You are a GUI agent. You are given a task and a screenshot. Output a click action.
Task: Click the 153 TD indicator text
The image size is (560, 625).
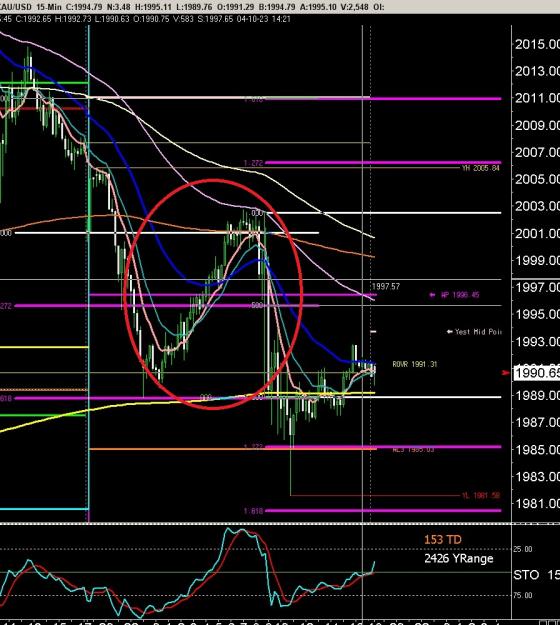442,540
